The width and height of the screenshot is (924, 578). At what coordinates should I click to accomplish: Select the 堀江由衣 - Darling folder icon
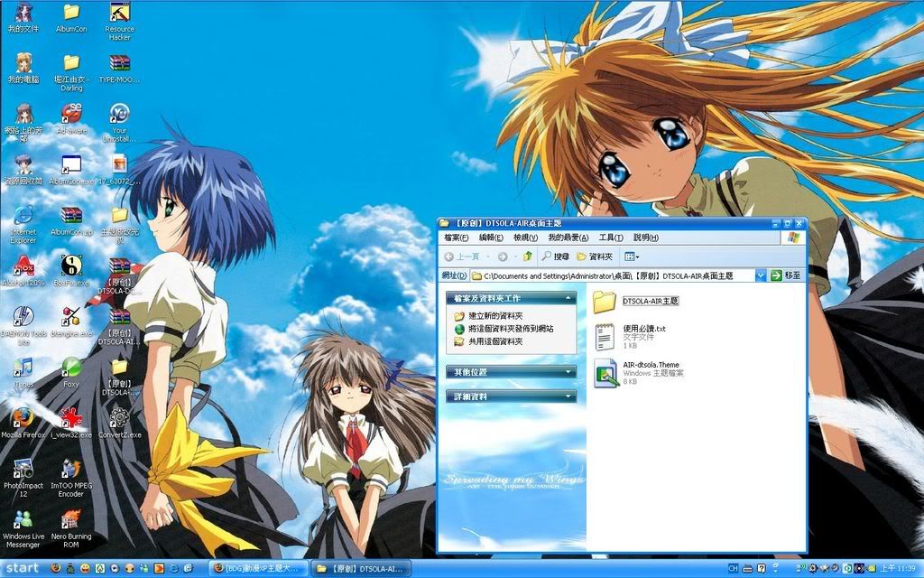point(71,72)
